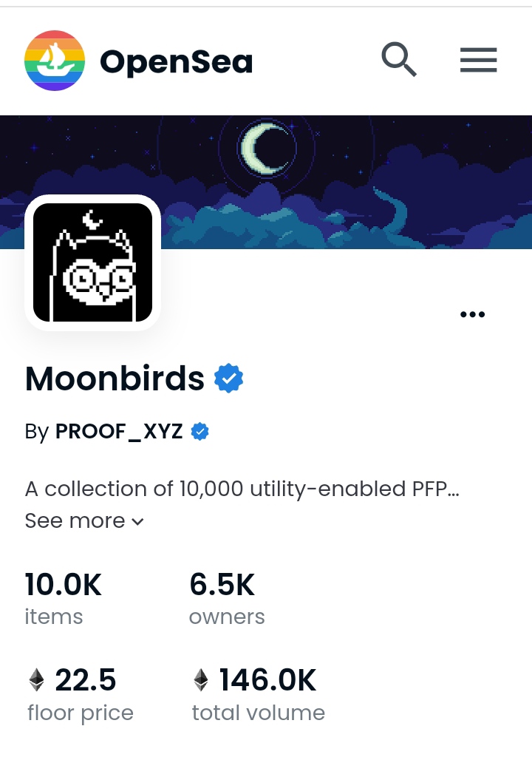Click the PROOF_XYZ verified badge
Image resolution: width=532 pixels, height=760 pixels.
199,431
